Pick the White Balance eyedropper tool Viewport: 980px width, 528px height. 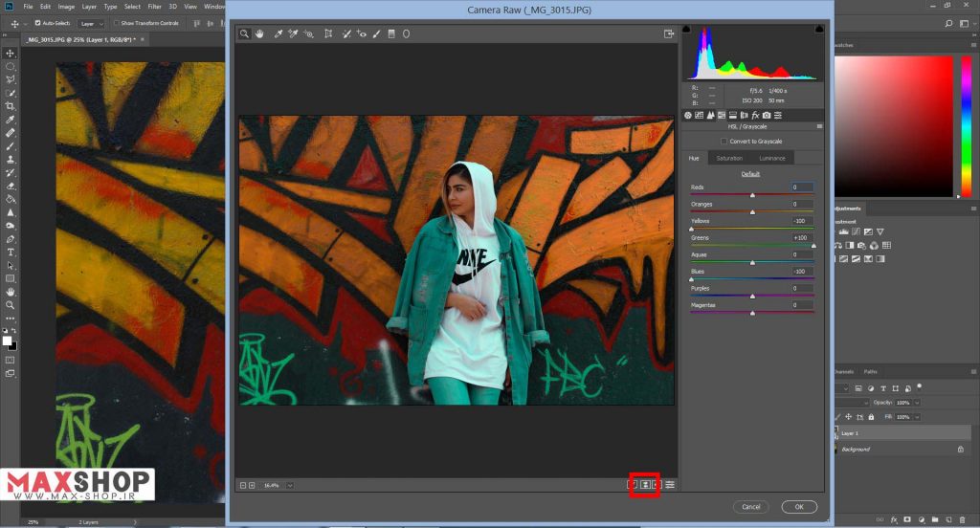pos(278,33)
